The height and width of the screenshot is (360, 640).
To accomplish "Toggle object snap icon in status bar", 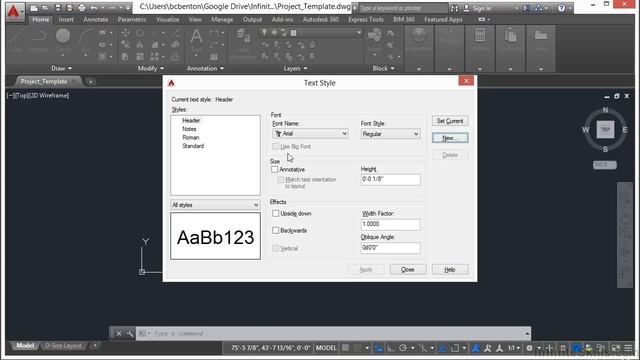I will click(455, 348).
